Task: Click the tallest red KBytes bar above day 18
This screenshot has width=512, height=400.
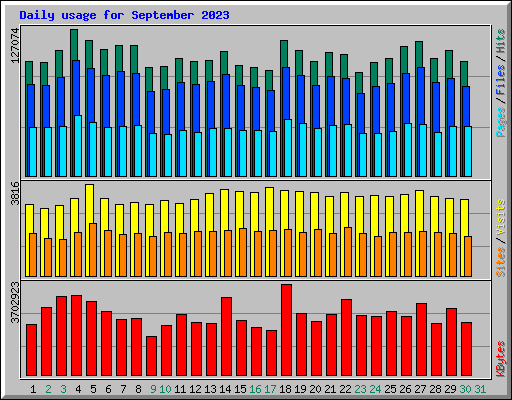Action: click(286, 330)
